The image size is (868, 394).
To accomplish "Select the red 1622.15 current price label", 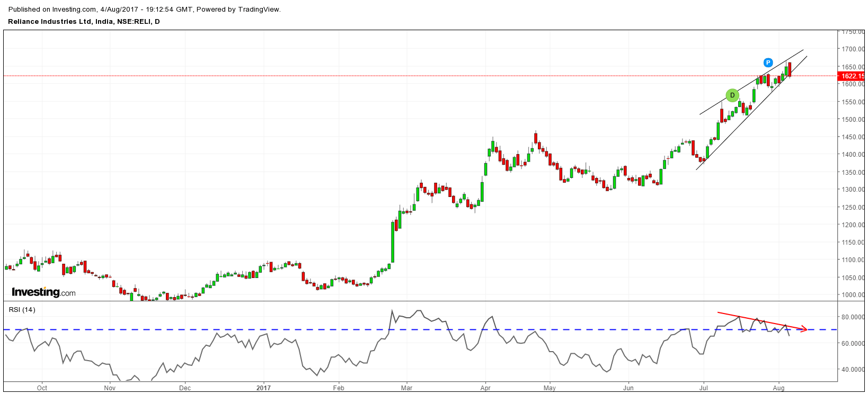I will [852, 76].
